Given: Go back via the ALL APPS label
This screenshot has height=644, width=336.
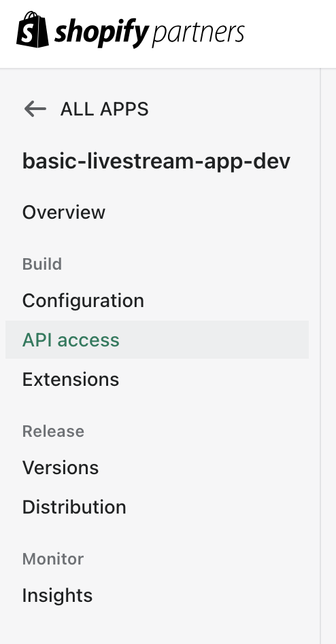Looking at the screenshot, I should point(105,109).
